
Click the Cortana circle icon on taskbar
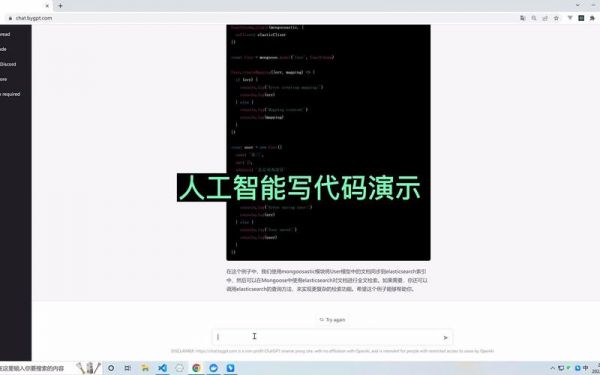coord(111,368)
